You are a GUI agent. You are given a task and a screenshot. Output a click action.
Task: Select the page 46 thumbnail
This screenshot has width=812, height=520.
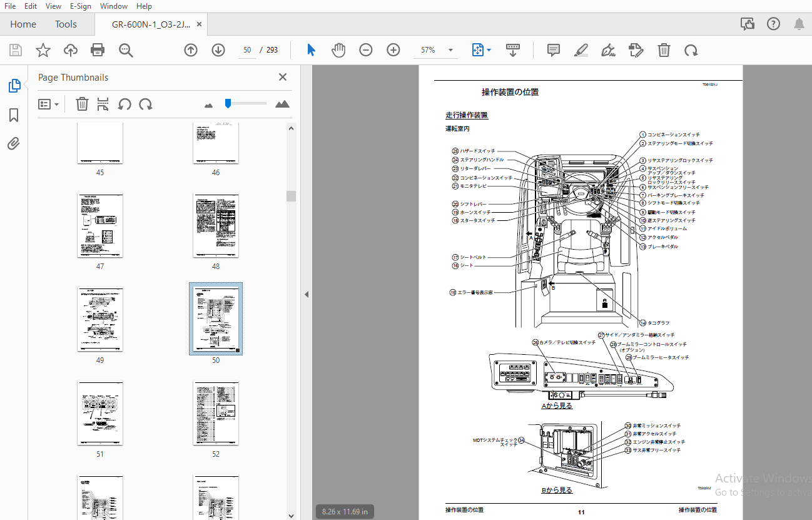216,144
